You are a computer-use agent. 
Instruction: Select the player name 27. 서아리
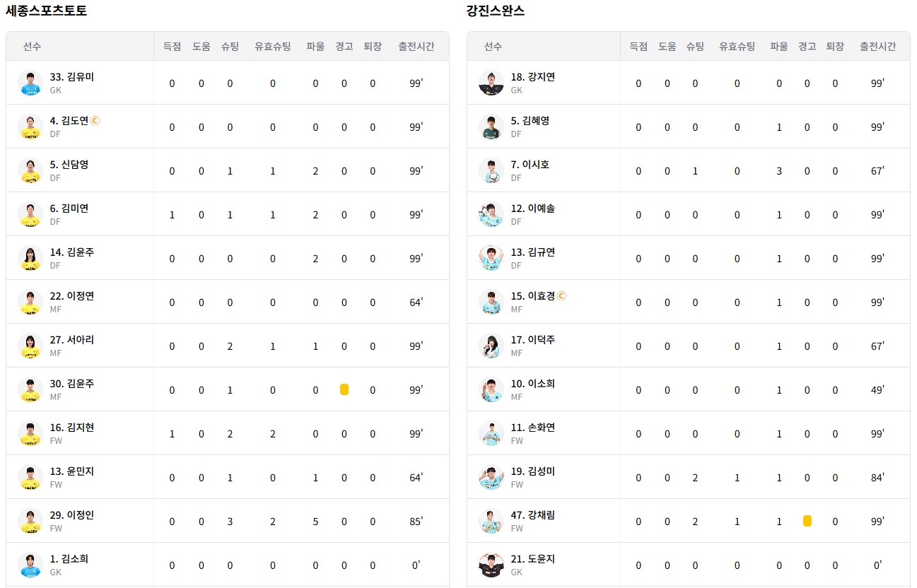pos(72,340)
